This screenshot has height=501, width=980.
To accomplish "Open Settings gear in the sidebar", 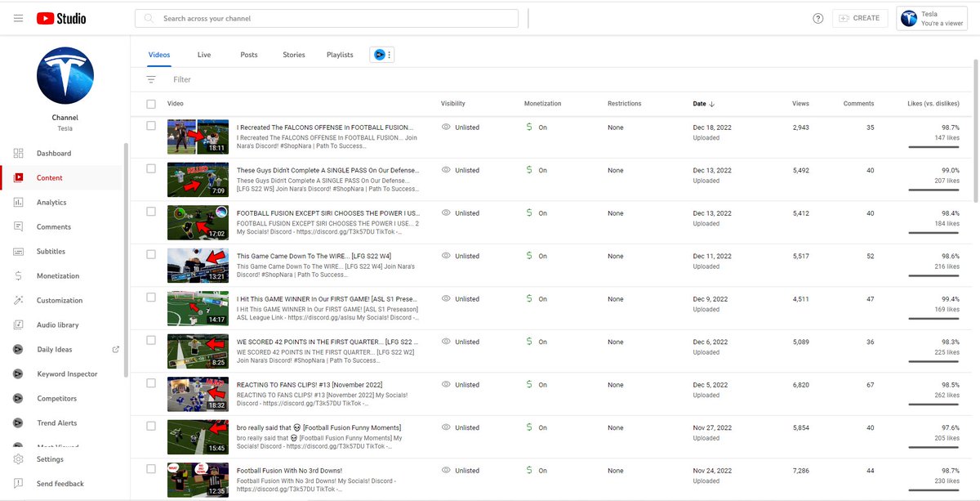I will 18,459.
